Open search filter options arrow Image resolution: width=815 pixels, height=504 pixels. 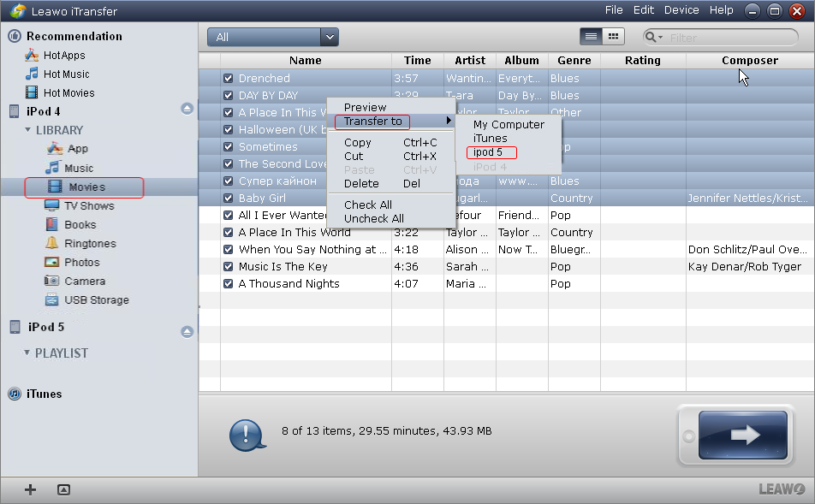coord(661,38)
